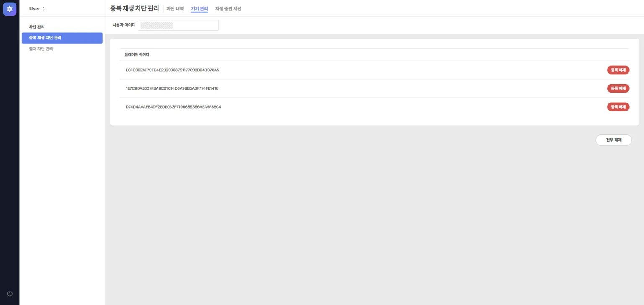644x305 pixels.
Task: Select player ID text starting with 1E7C9DA8
Action: 172,88
